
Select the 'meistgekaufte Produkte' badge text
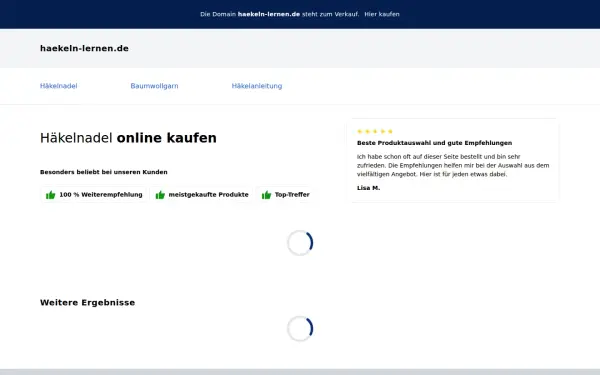tap(209, 195)
